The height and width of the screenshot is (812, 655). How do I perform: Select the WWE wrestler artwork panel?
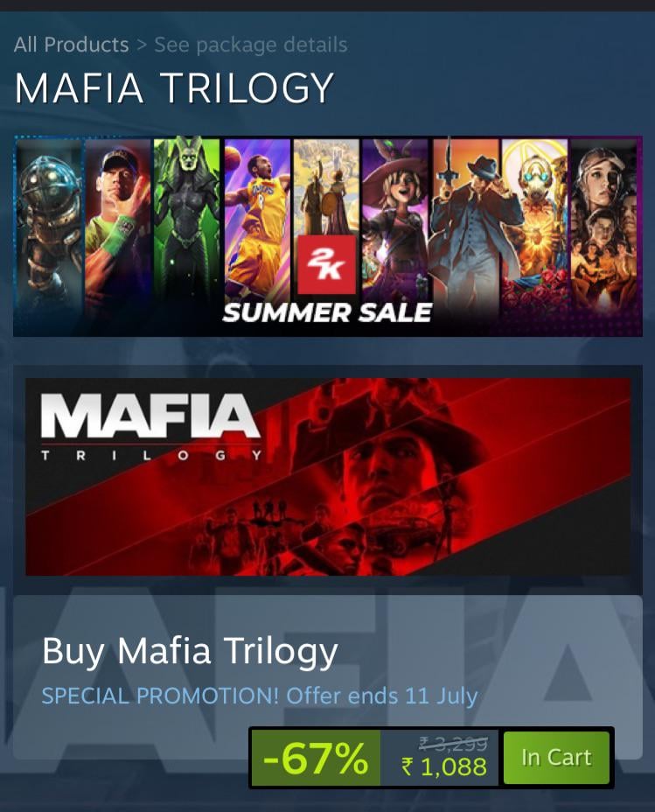point(118,227)
